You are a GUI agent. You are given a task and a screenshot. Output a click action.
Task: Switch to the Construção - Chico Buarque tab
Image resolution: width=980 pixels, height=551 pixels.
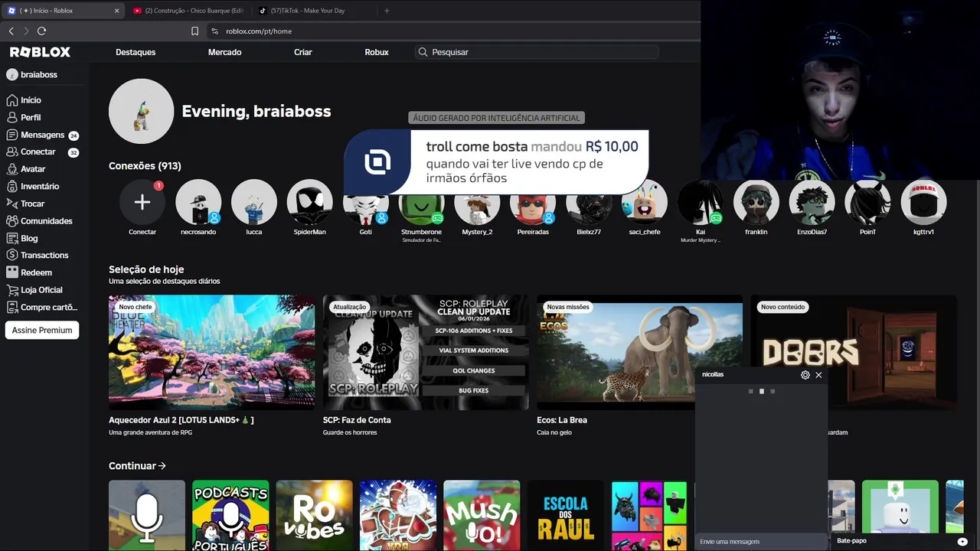point(188,11)
